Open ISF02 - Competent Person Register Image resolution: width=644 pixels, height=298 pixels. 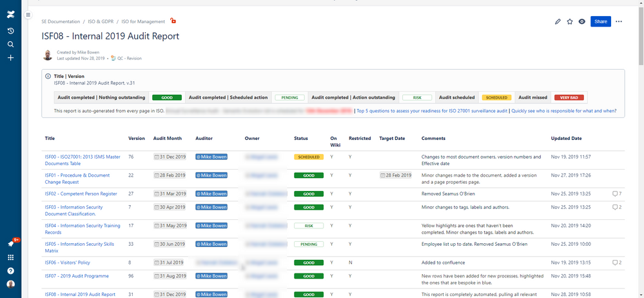81,194
